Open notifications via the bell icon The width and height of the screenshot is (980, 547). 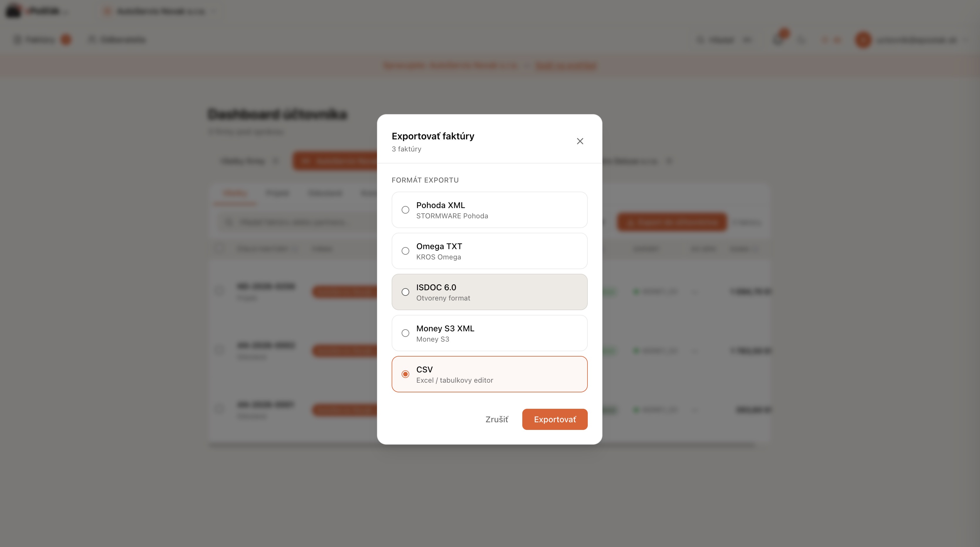[778, 40]
